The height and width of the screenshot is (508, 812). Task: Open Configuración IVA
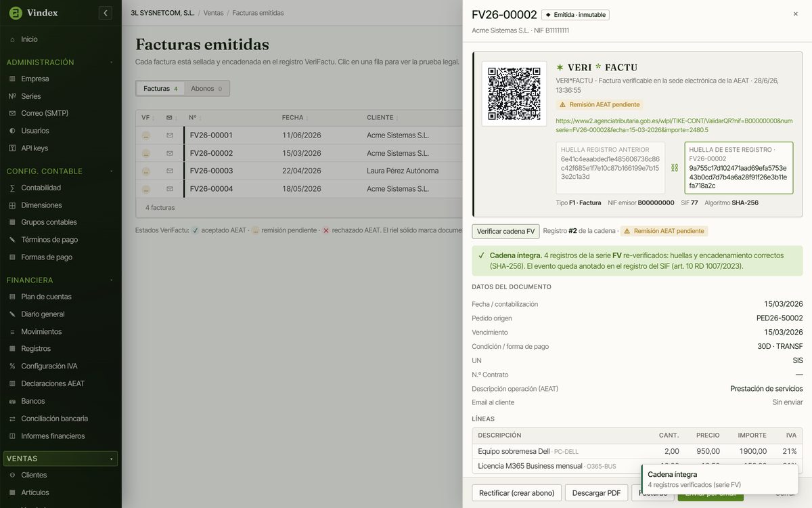pyautogui.click(x=49, y=366)
